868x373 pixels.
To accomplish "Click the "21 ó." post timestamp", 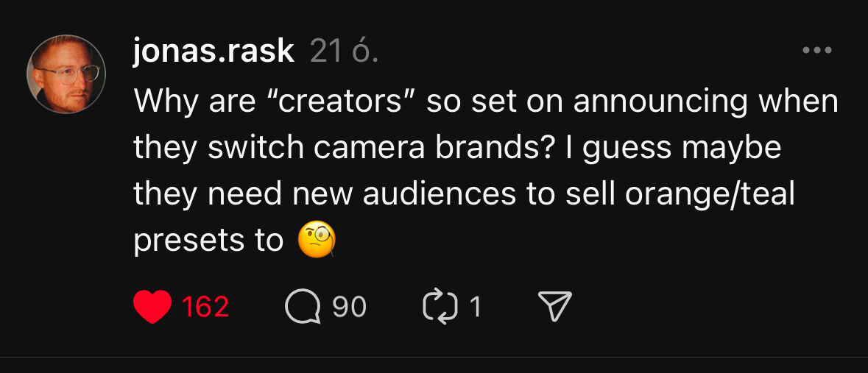I will [344, 51].
